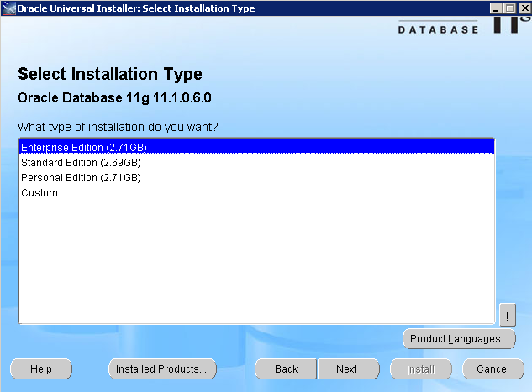Viewport: 532px width, 392px height.
Task: Select Standard Edition (2.69GB) option
Action: (x=256, y=163)
